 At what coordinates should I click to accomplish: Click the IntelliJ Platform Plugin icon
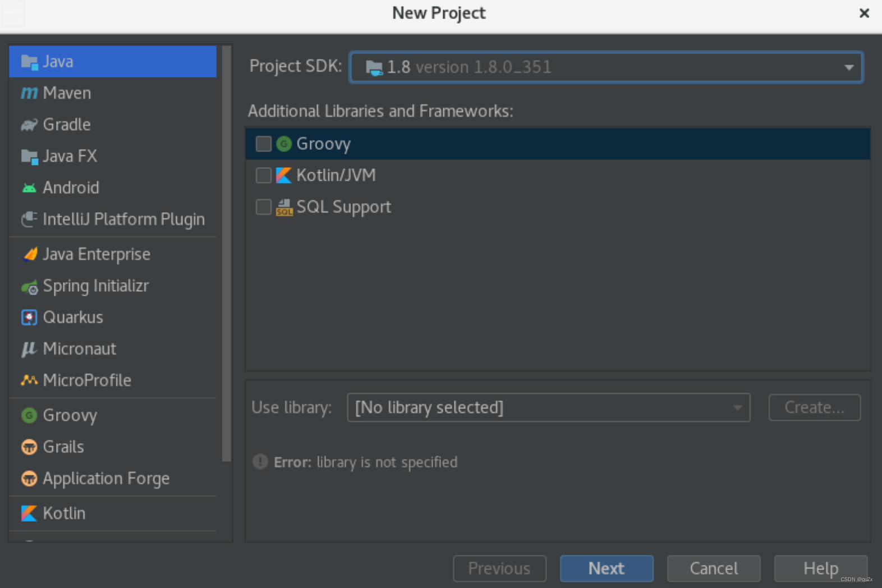pyautogui.click(x=29, y=219)
